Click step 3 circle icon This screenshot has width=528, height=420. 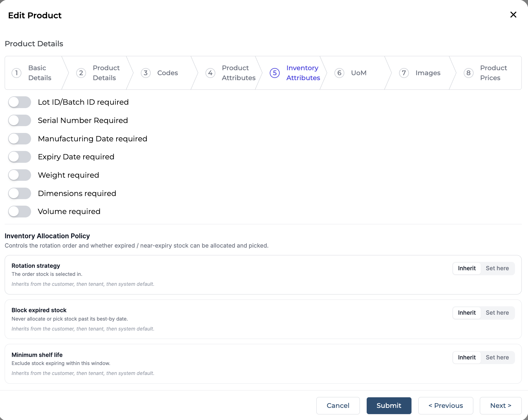[146, 73]
